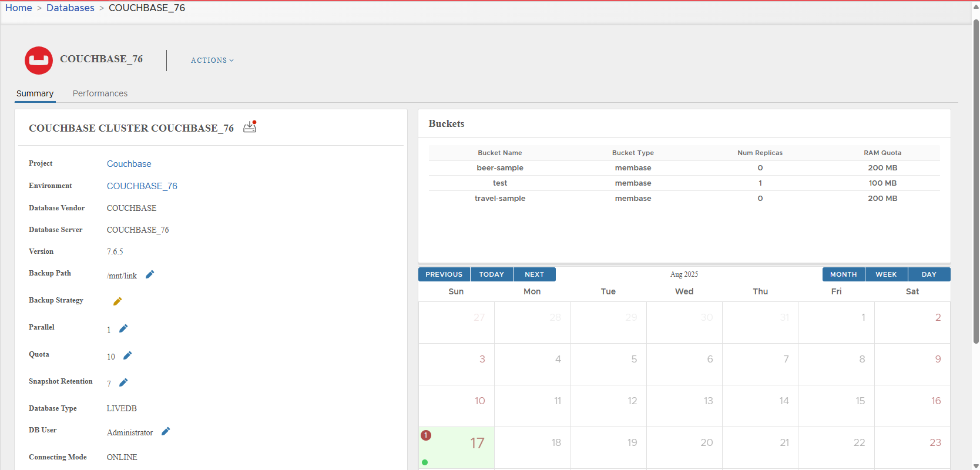This screenshot has width=980, height=470.
Task: Switch calendar to DAY view
Action: 929,274
